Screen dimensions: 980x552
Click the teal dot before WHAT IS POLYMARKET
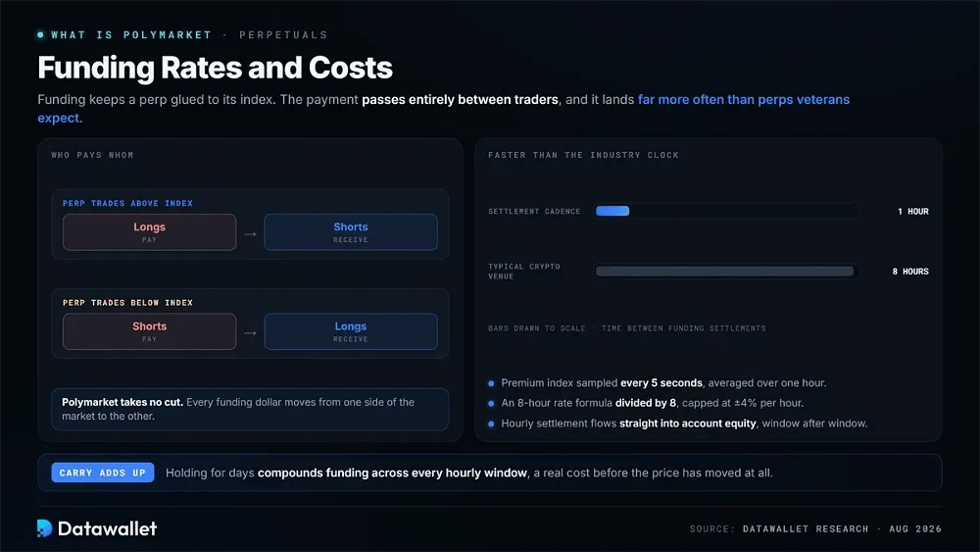(40, 35)
